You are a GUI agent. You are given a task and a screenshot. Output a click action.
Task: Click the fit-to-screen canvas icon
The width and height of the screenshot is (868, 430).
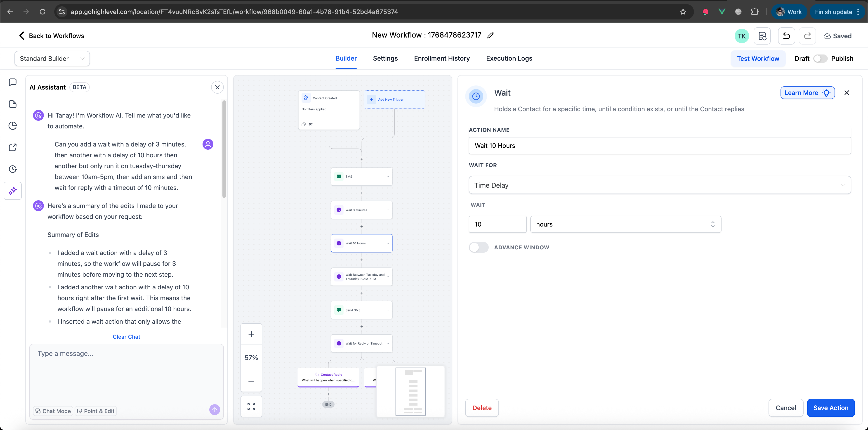point(251,406)
